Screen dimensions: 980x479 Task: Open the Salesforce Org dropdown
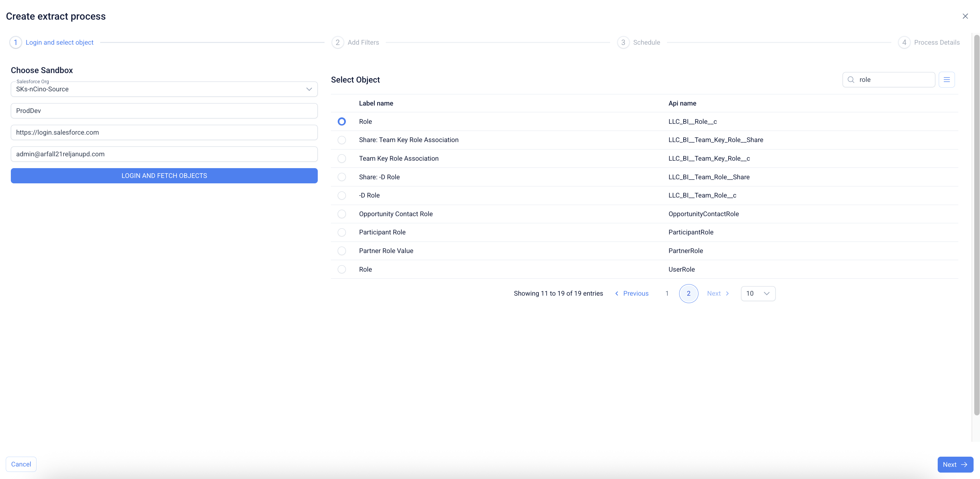pyautogui.click(x=164, y=89)
